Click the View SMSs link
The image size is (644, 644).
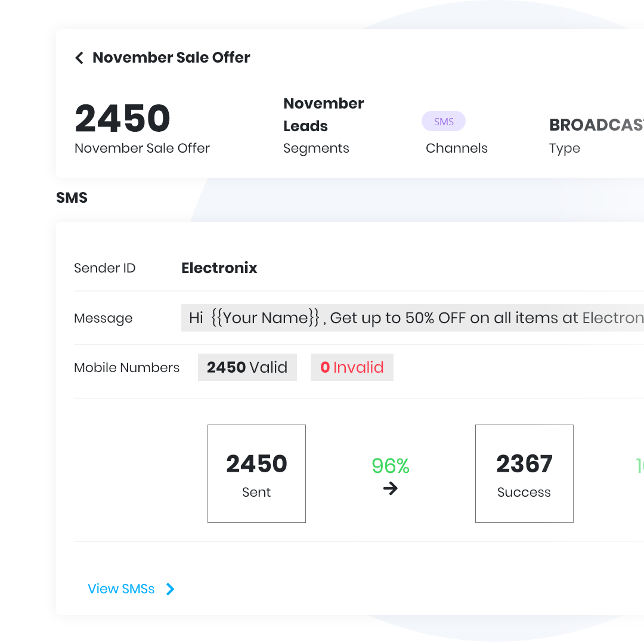pyautogui.click(x=121, y=589)
